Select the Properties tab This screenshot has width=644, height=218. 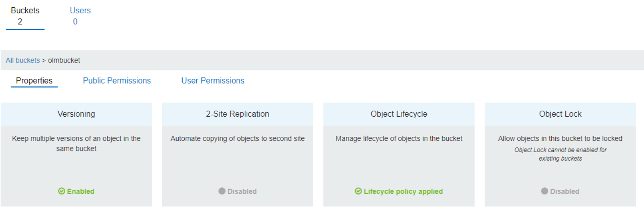click(34, 81)
